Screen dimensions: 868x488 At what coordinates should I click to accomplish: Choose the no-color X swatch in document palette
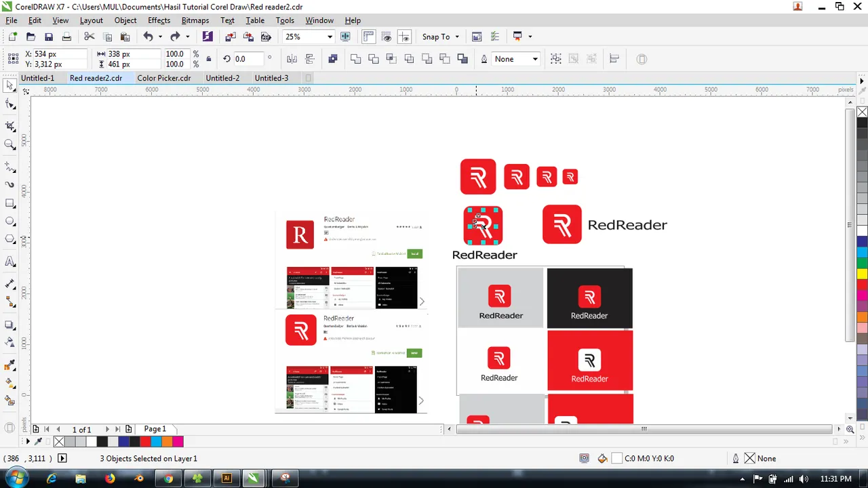coord(59,442)
